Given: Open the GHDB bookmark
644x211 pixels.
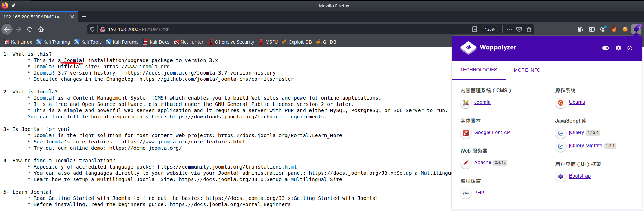Looking at the screenshot, I should click(326, 42).
